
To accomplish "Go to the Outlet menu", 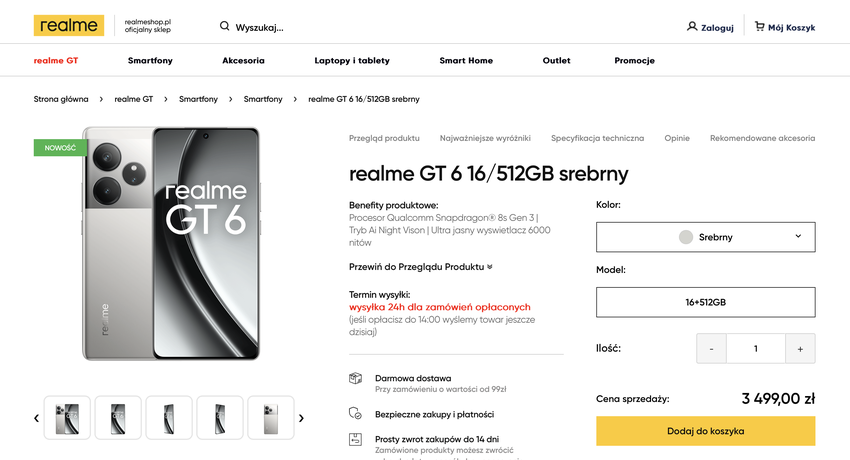I will 556,61.
